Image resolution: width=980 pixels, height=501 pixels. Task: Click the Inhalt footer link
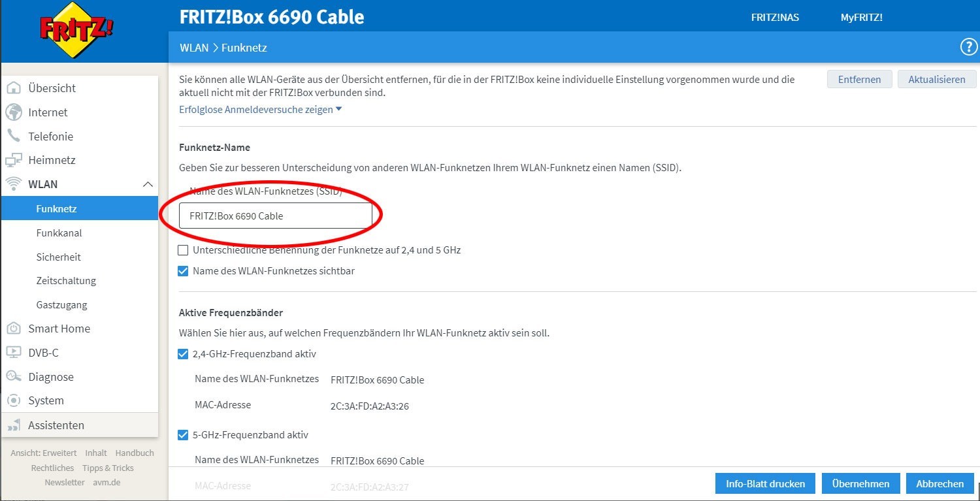96,453
